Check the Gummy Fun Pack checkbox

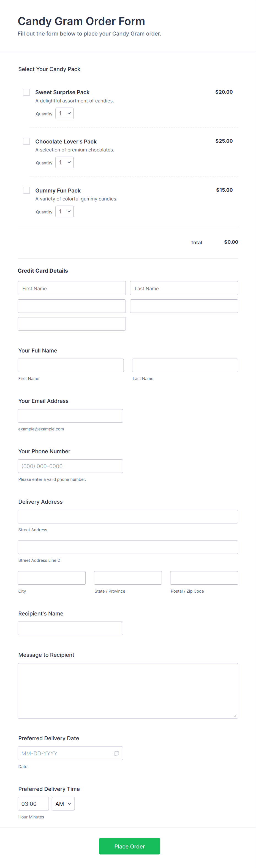[x=26, y=190]
